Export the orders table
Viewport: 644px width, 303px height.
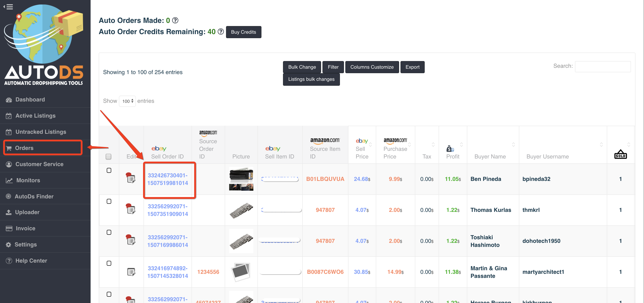coord(412,67)
